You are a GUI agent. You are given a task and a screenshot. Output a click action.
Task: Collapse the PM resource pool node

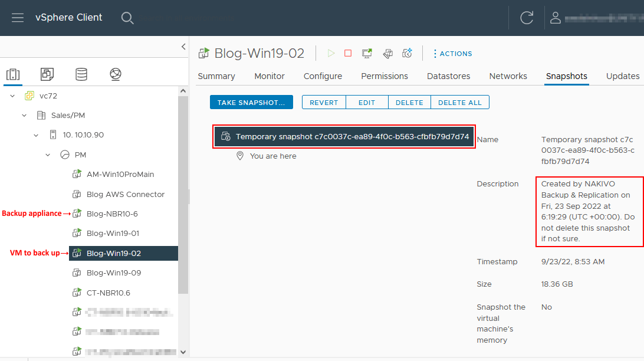pyautogui.click(x=48, y=155)
